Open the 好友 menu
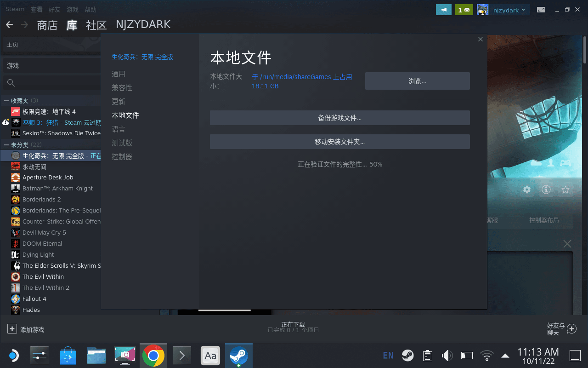588x368 pixels. click(54, 9)
